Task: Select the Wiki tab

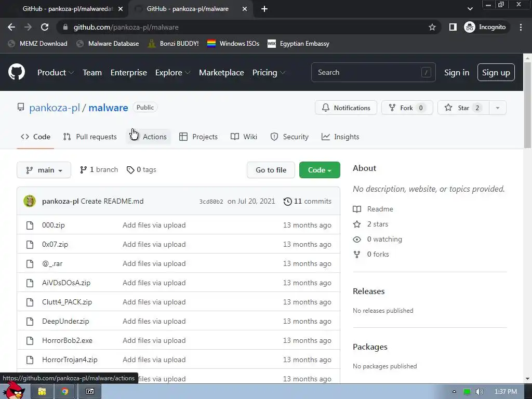Action: (x=244, y=137)
